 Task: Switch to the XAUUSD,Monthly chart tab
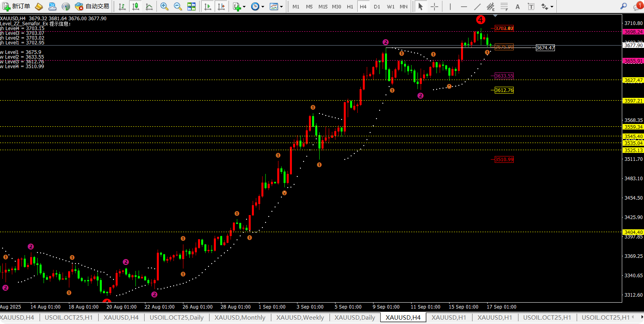[240, 317]
